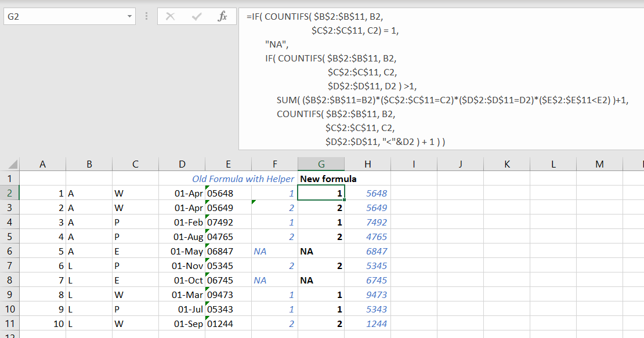Click cell H11 showing 1244
The image size is (644, 338).
[368, 324]
